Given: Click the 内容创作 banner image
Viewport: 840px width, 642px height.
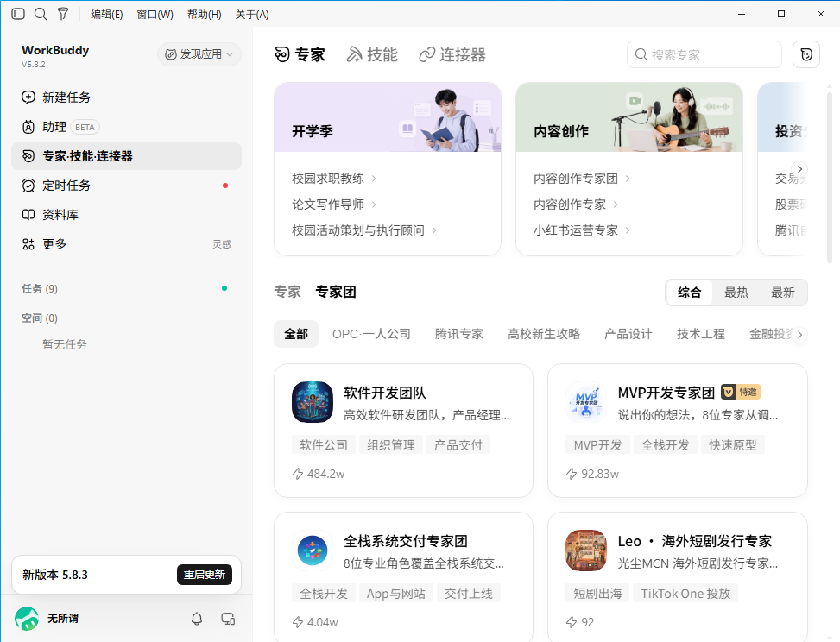Looking at the screenshot, I should 629,117.
